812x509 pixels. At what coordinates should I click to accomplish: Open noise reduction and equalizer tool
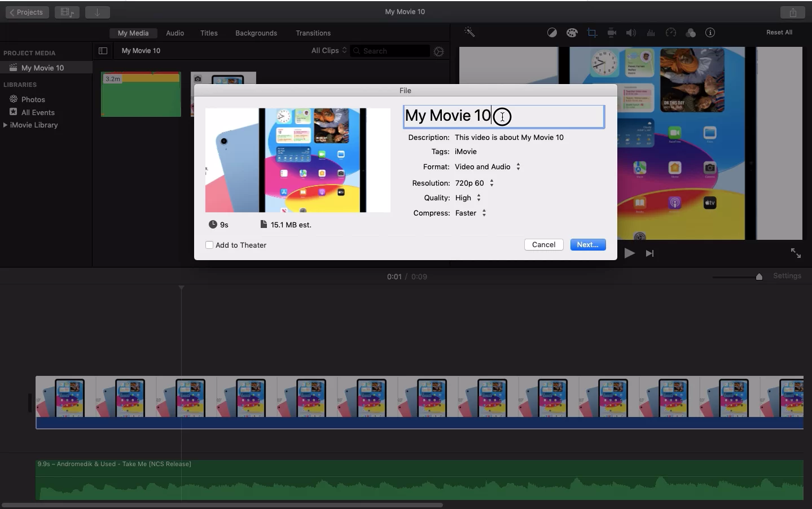651,33
